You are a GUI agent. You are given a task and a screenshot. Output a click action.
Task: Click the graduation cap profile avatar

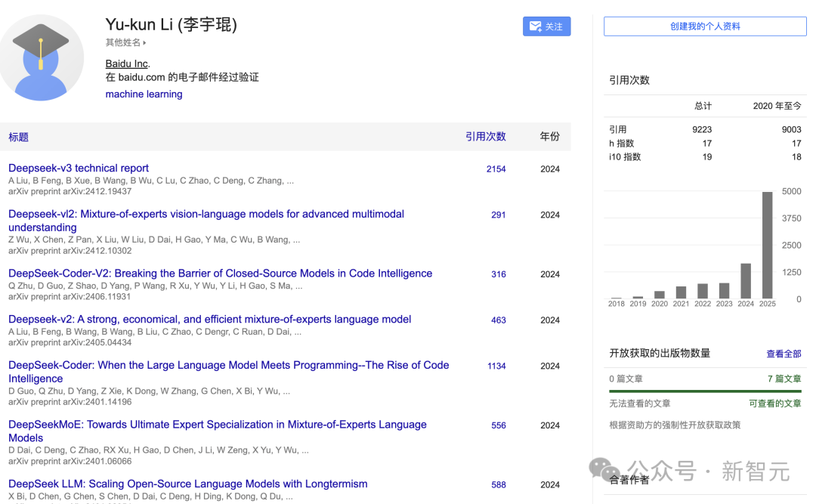41,57
